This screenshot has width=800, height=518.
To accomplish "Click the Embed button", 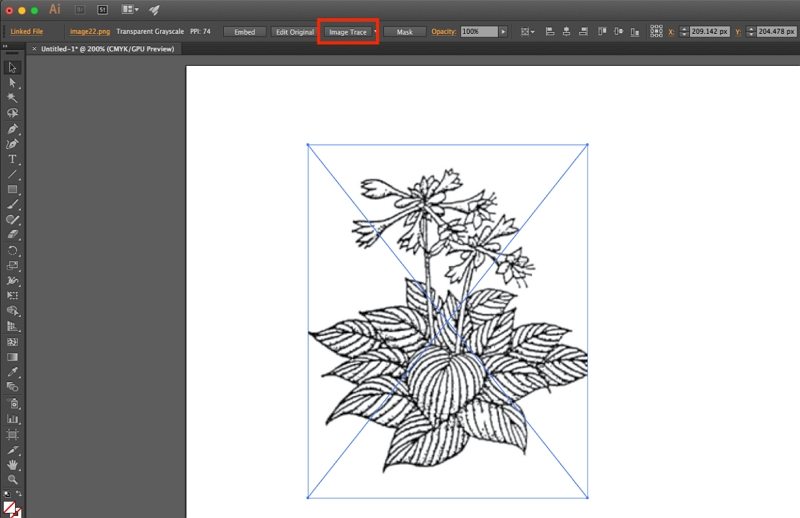I will click(x=244, y=32).
